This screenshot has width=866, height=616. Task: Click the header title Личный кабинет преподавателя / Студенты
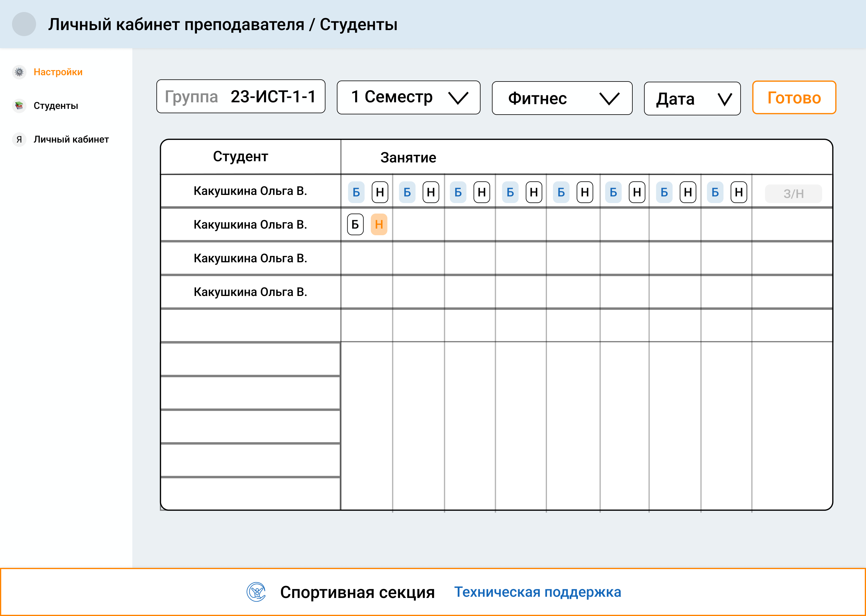pyautogui.click(x=223, y=25)
